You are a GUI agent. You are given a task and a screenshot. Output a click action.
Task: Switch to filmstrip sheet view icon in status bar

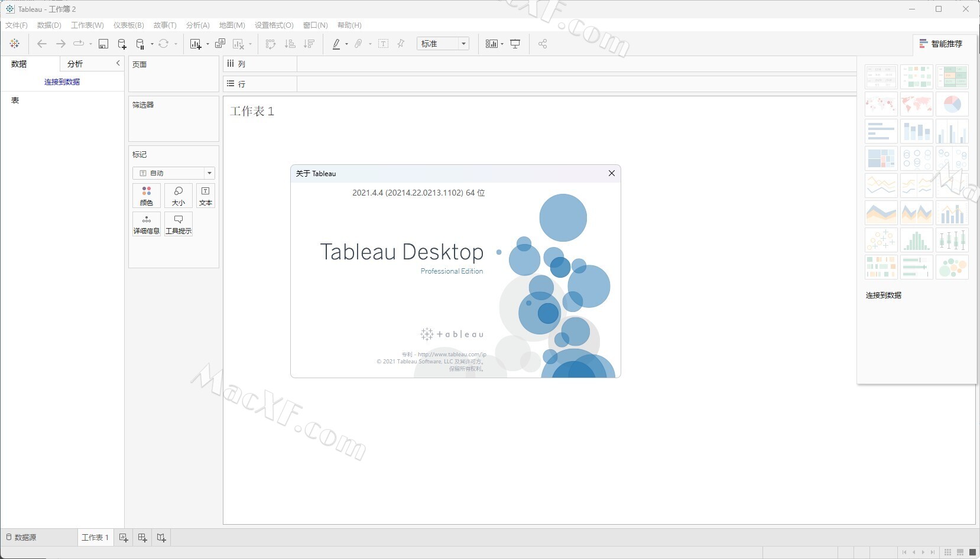point(960,552)
